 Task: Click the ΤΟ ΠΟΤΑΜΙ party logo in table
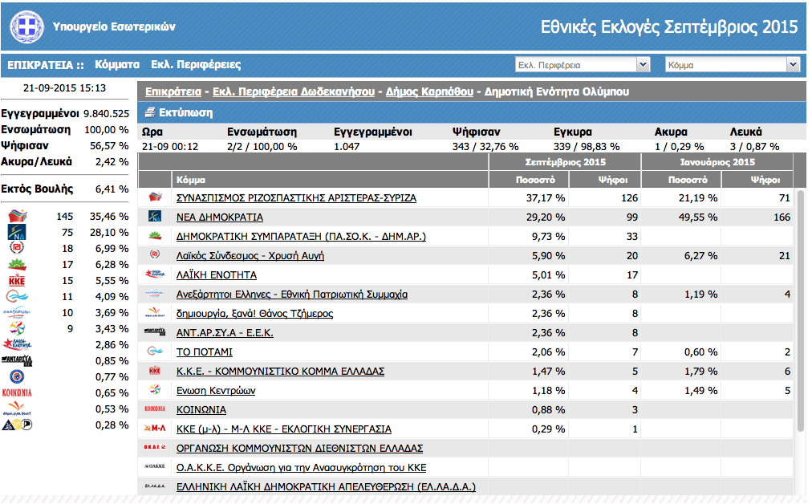pos(156,352)
